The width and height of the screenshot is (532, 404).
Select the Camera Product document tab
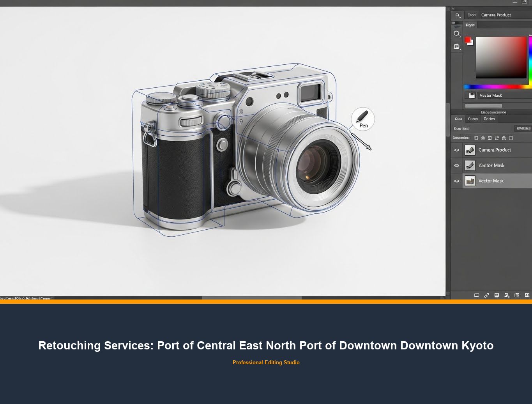pyautogui.click(x=496, y=15)
